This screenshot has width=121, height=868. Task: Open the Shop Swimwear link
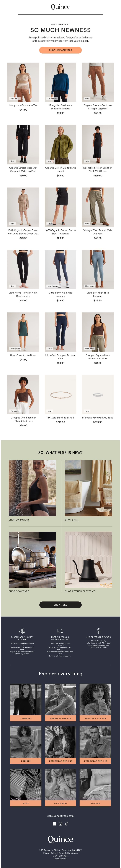coord(19,520)
